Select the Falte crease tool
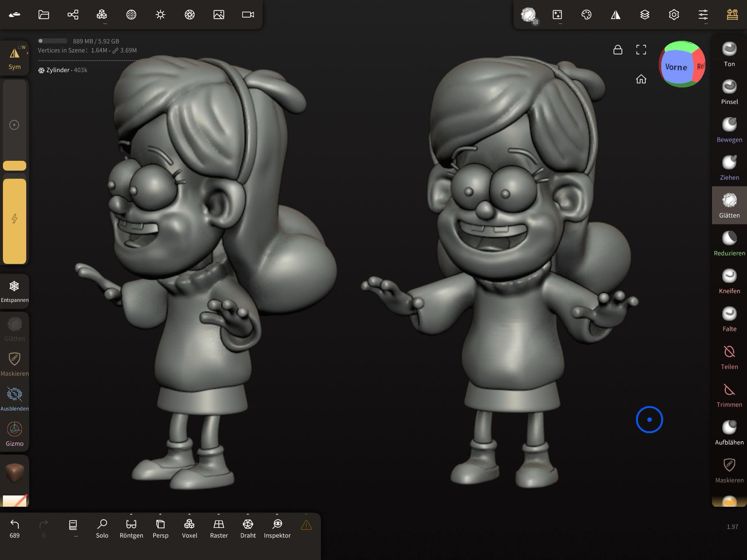The width and height of the screenshot is (747, 560). coord(729,319)
